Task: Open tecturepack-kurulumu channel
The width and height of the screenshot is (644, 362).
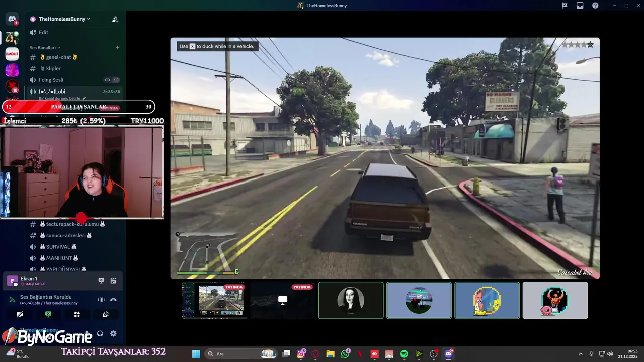Action: 74,224
